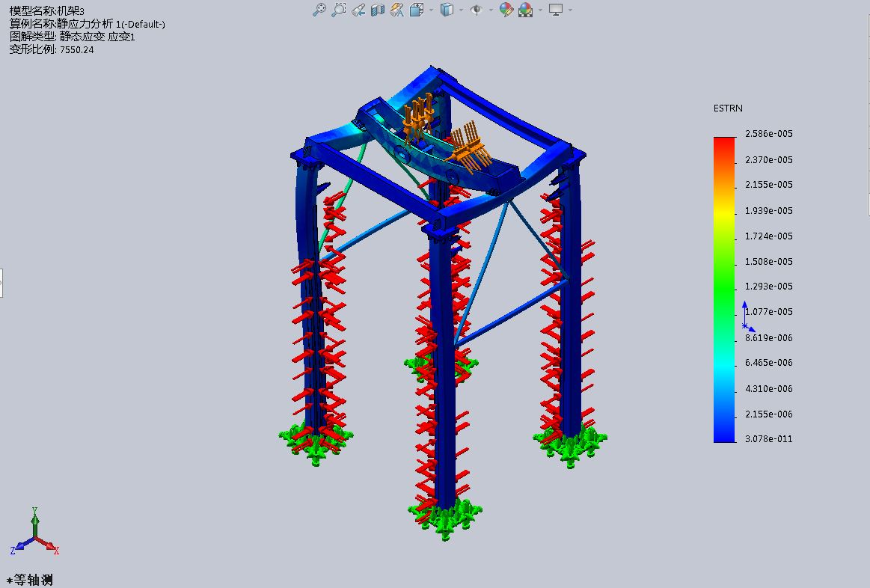Click the study name 静应力分析 1(-Default-)

(x=111, y=24)
